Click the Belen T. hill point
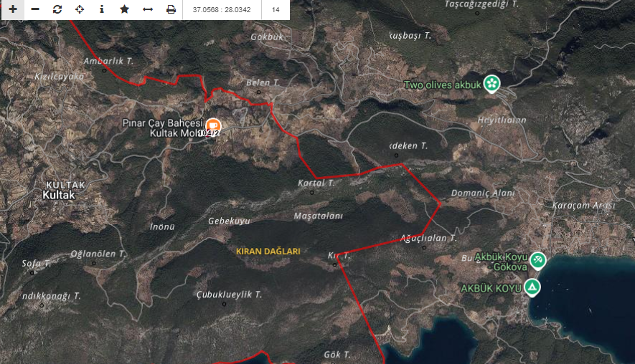Viewport: 635px width, 364px height. (x=259, y=92)
